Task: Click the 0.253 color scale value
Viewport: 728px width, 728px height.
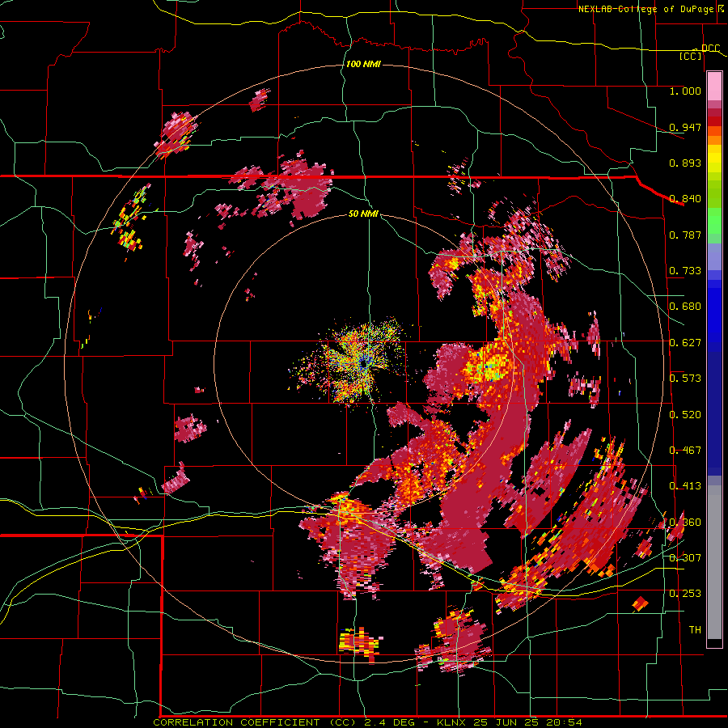Action: tap(685, 594)
